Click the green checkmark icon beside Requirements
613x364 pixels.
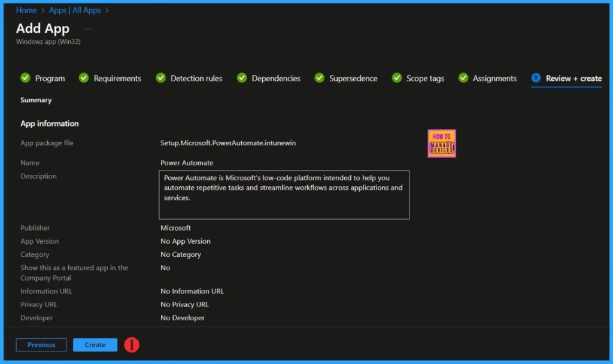84,78
